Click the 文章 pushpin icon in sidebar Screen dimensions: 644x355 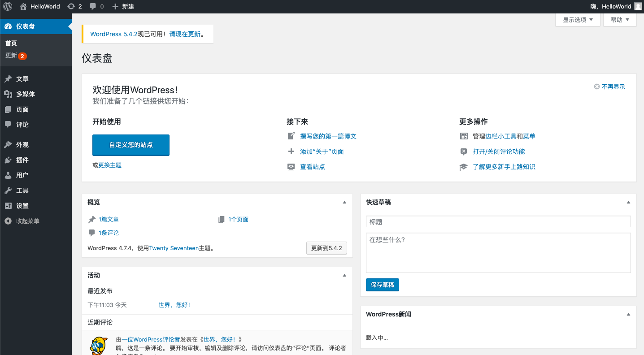click(x=8, y=79)
